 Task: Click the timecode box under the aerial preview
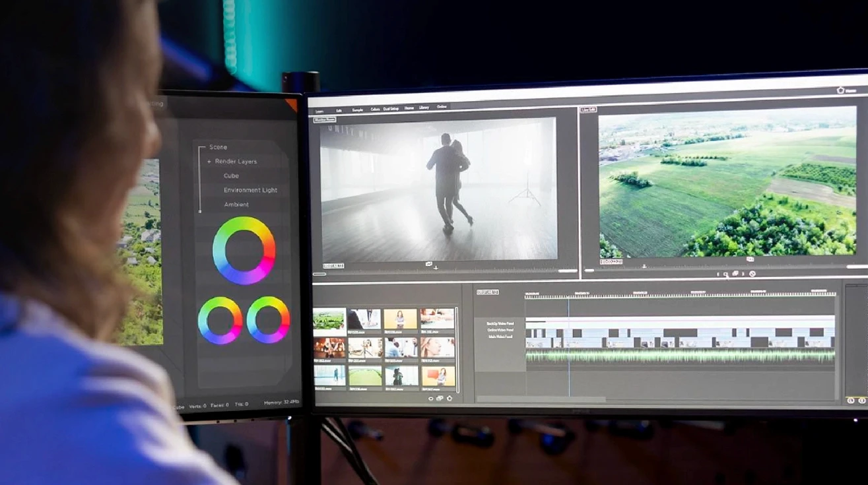pos(611,262)
